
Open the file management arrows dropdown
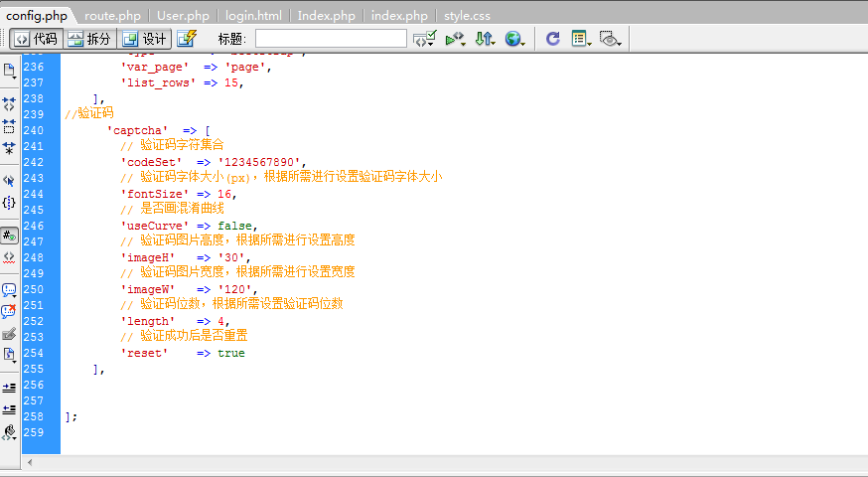[485, 39]
